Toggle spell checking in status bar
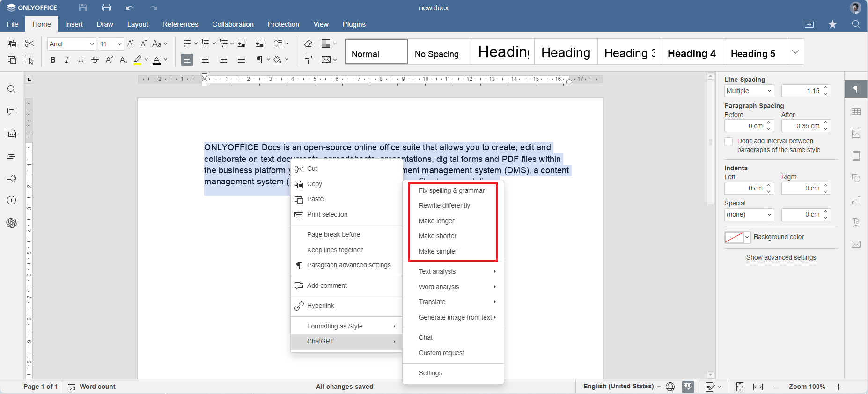 [688, 386]
